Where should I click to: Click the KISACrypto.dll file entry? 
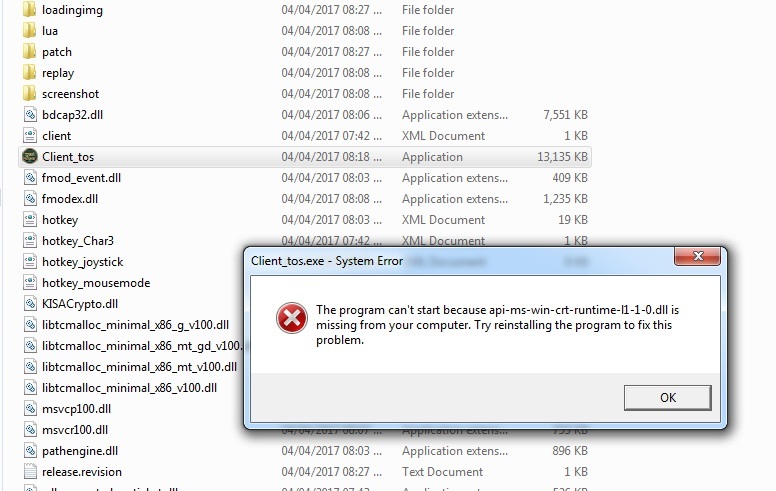click(80, 304)
